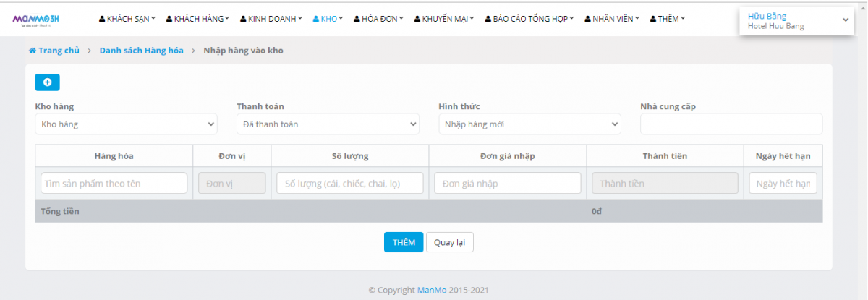This screenshot has height=300, width=868.
Task: Click the home icon in breadcrumb
Action: [x=32, y=51]
